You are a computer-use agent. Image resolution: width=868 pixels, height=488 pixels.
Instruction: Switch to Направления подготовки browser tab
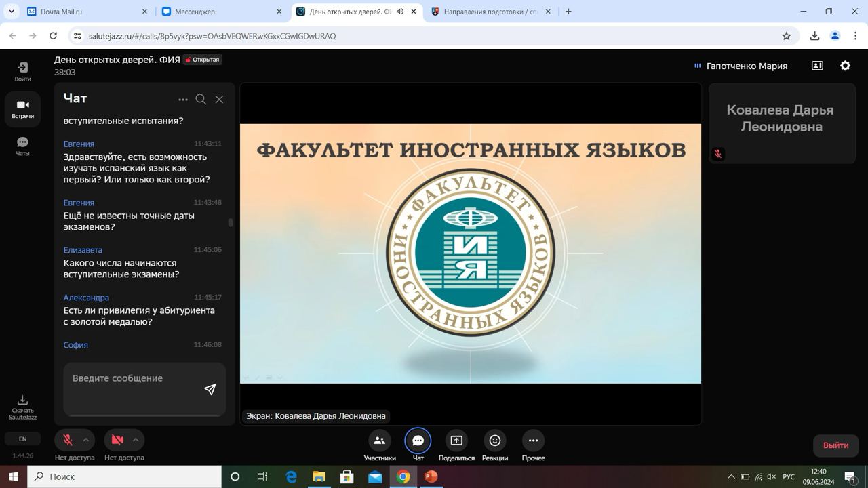(492, 12)
